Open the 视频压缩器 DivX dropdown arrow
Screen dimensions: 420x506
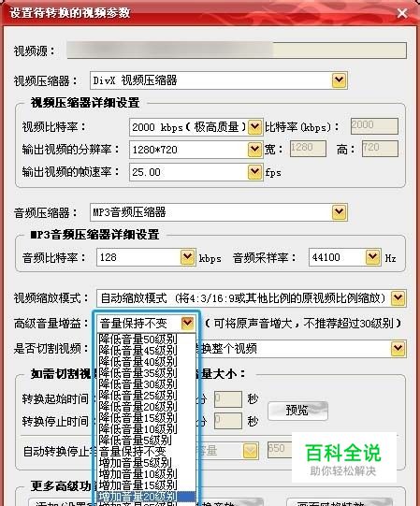(x=339, y=80)
